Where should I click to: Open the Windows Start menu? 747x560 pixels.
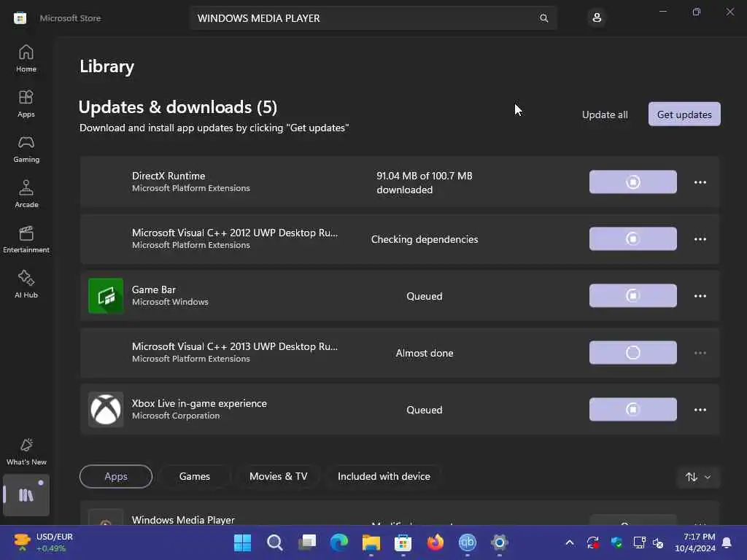point(242,542)
